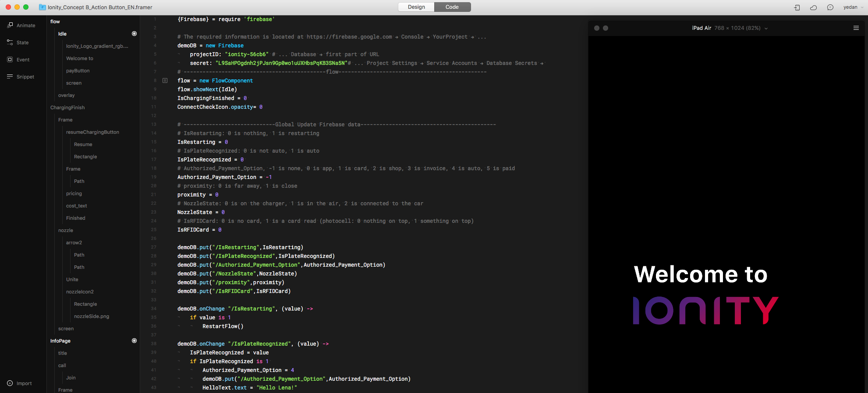Screen dimensions: 868x393
Task: Open the Event panel icon
Action: coord(10,60)
